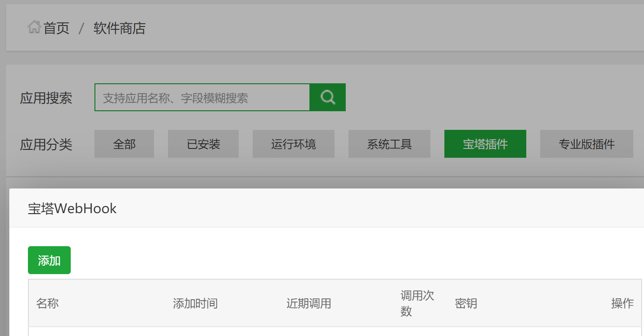Click the 操作 column header

pos(622,303)
